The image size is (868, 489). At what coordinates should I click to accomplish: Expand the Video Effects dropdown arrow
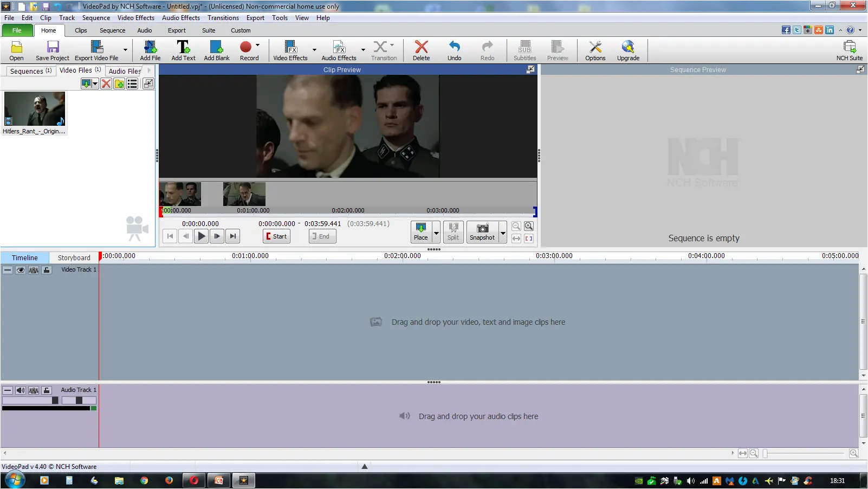click(x=314, y=50)
